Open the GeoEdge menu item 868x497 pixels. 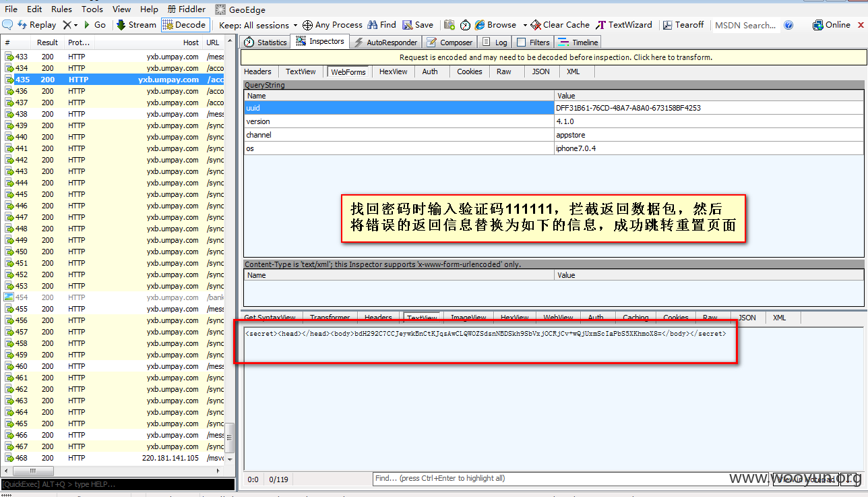[x=241, y=9]
